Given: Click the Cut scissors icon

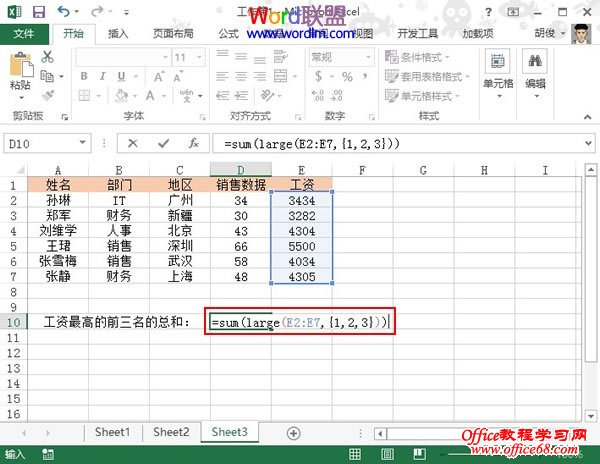Looking at the screenshot, I should (47, 57).
